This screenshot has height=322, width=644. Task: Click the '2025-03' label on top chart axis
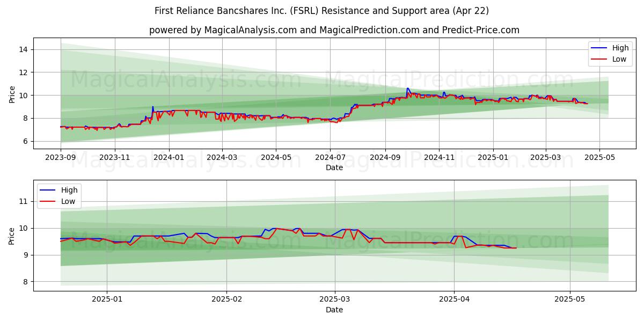pos(545,157)
